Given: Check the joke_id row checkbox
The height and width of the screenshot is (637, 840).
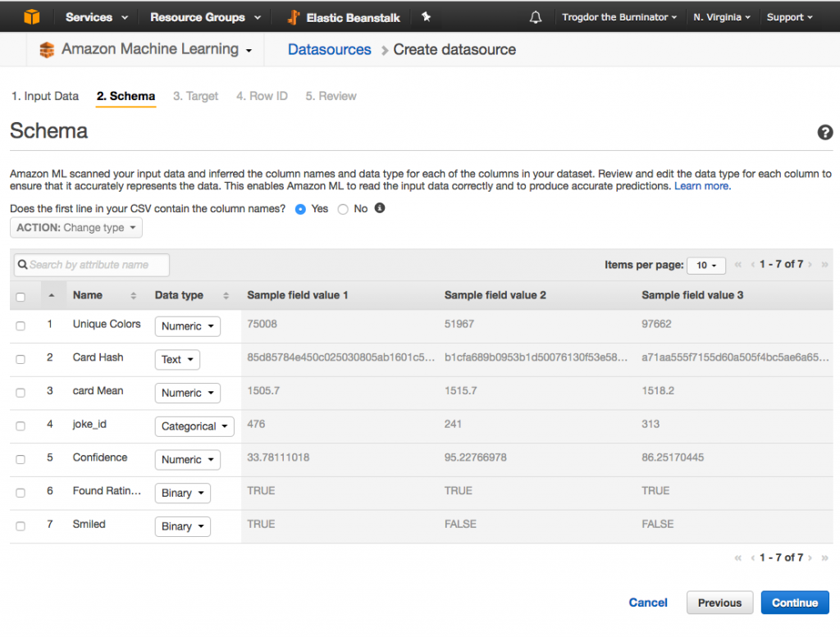Looking at the screenshot, I should [x=21, y=426].
